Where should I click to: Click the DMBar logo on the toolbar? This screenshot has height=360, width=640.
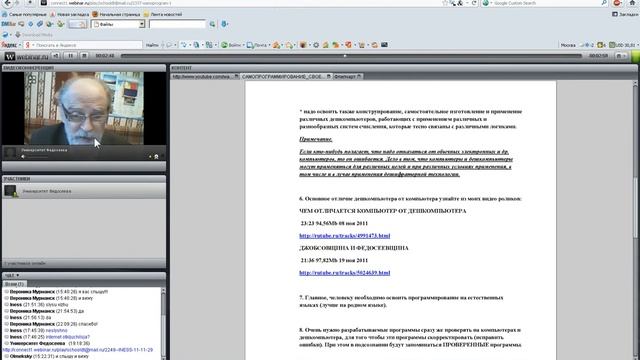[8, 24]
